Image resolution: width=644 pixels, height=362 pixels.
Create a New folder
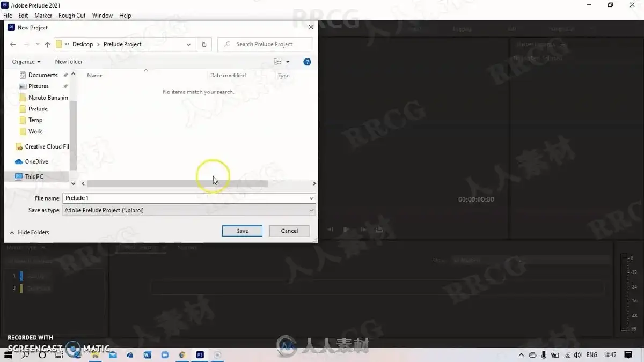coord(69,62)
